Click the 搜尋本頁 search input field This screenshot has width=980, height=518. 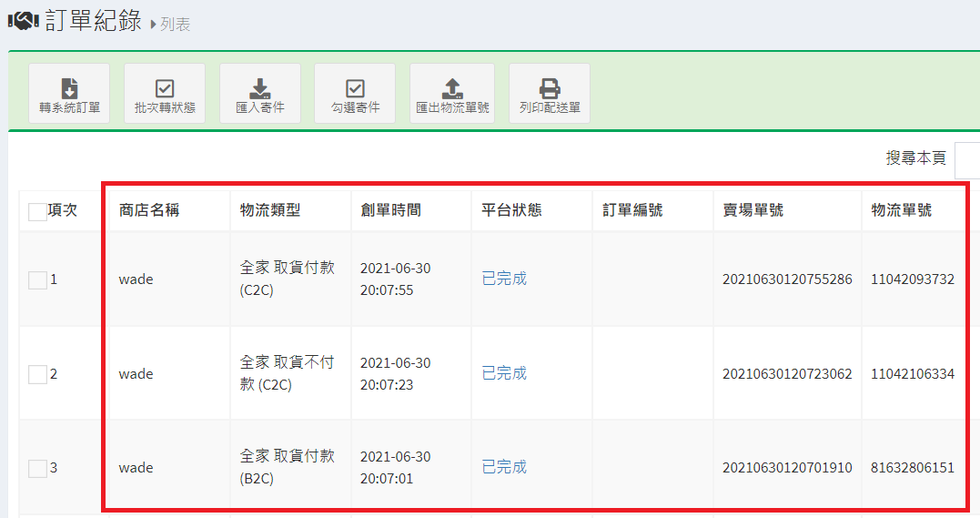(966, 159)
